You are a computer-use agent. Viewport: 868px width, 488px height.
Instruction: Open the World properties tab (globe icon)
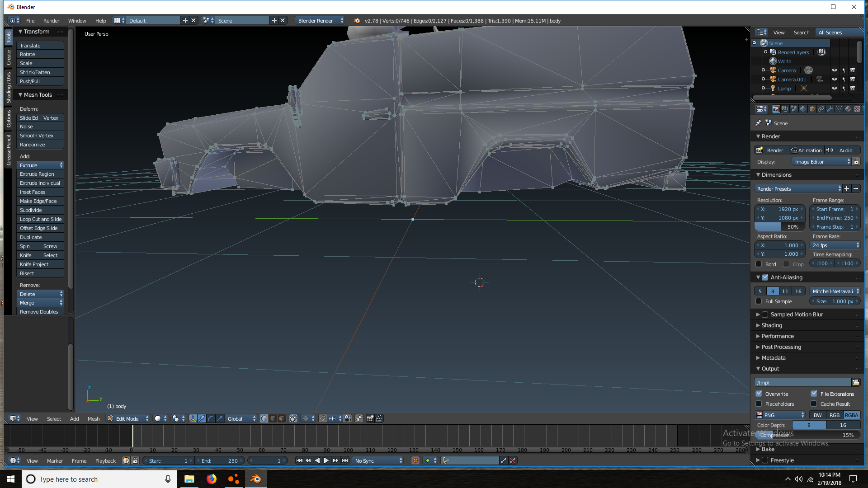coord(803,109)
